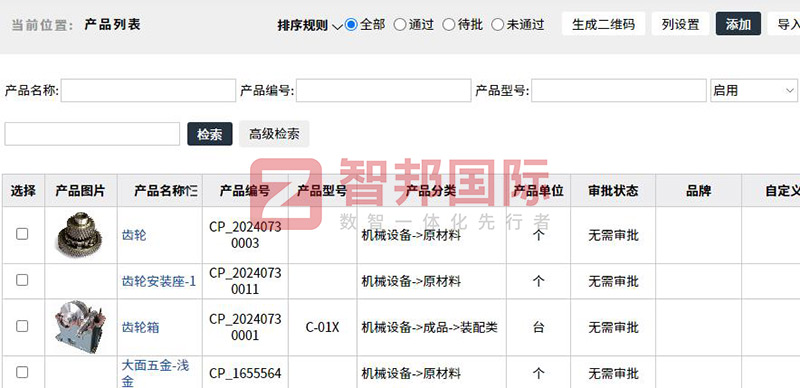Click product code CP_20240730003
The image size is (800, 388).
tap(245, 235)
